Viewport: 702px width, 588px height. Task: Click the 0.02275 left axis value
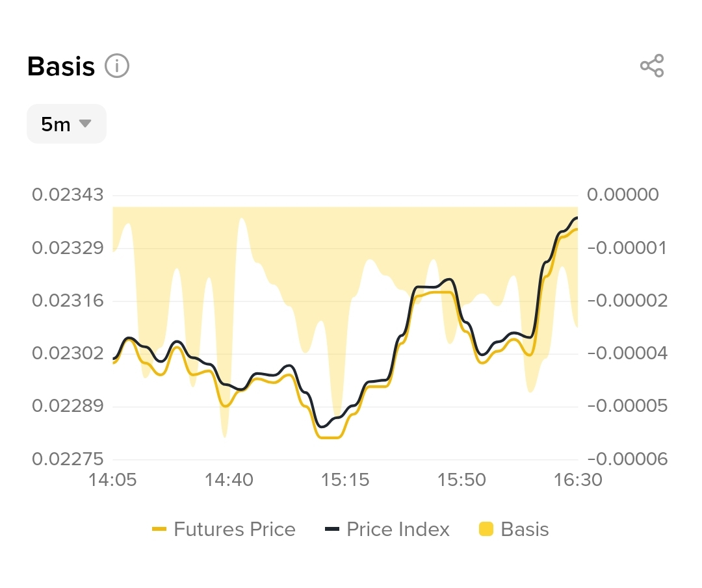[x=68, y=459]
